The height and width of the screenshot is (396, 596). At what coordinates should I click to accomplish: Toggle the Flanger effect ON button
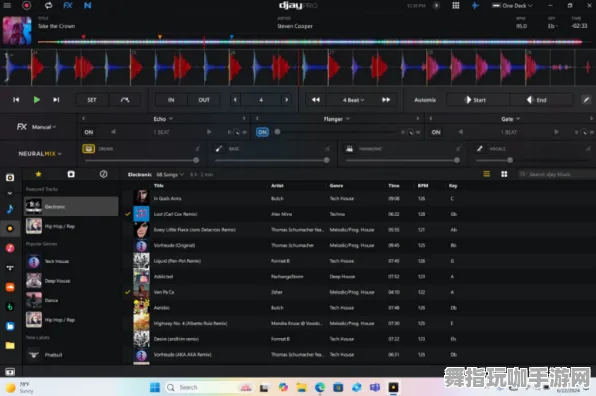(262, 132)
